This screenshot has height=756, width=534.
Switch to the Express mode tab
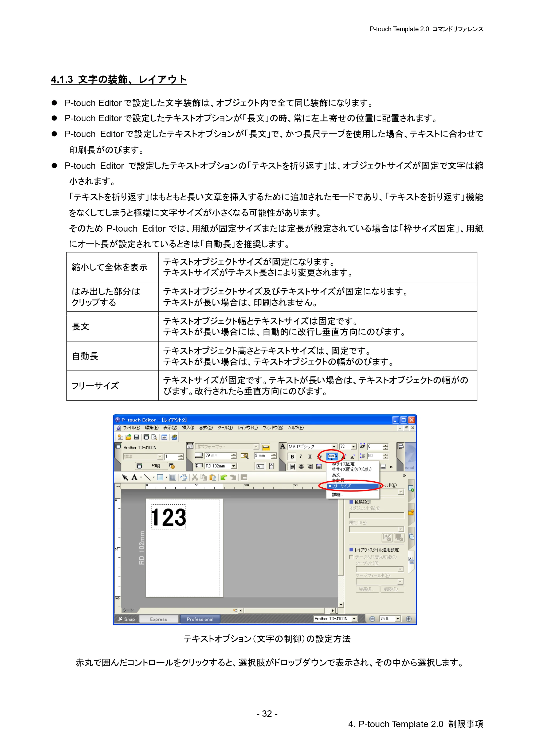point(159,619)
